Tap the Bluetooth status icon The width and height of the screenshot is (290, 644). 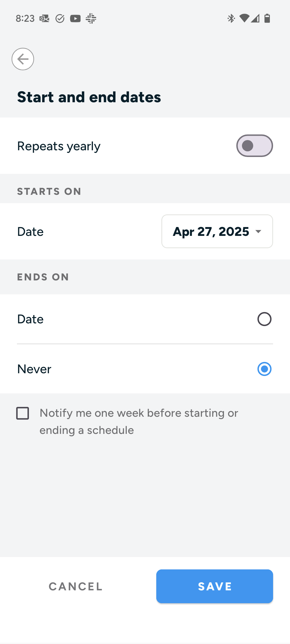[231, 19]
